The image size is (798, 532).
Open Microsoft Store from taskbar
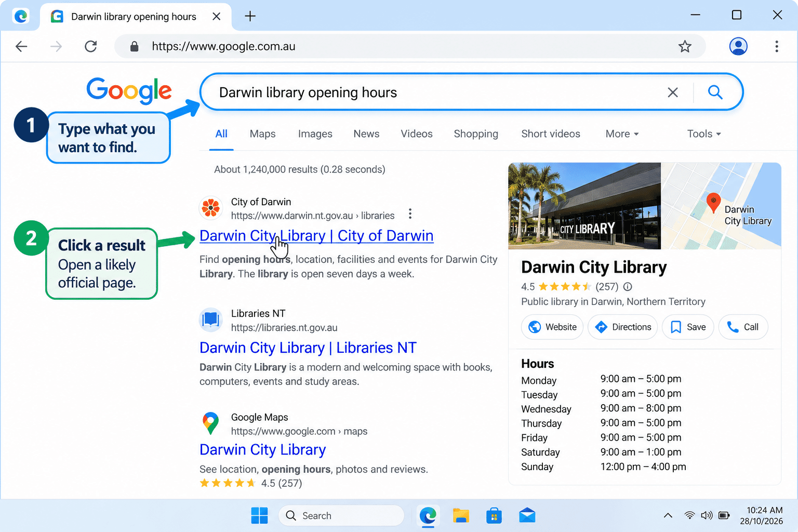click(x=494, y=515)
